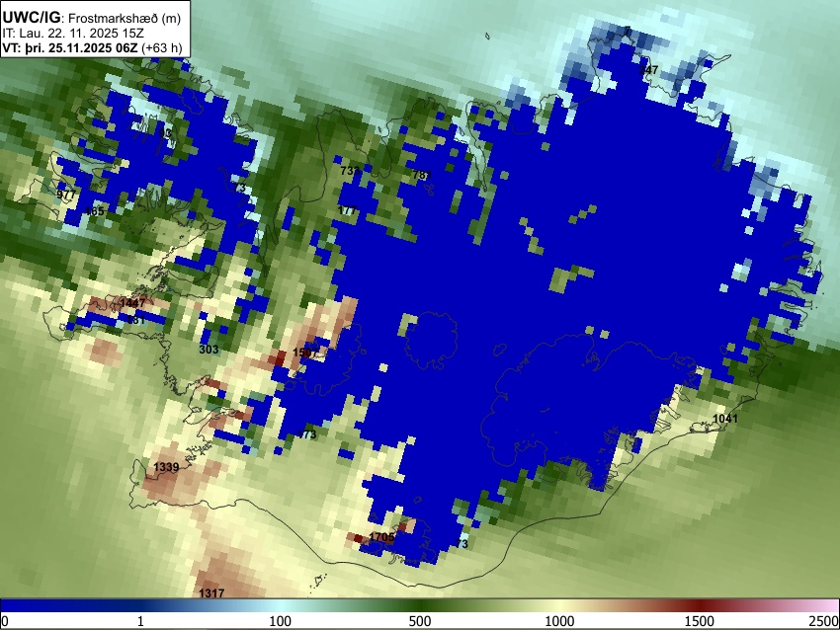
Task: Click the '500' label on the color scale
Action: 420,621
